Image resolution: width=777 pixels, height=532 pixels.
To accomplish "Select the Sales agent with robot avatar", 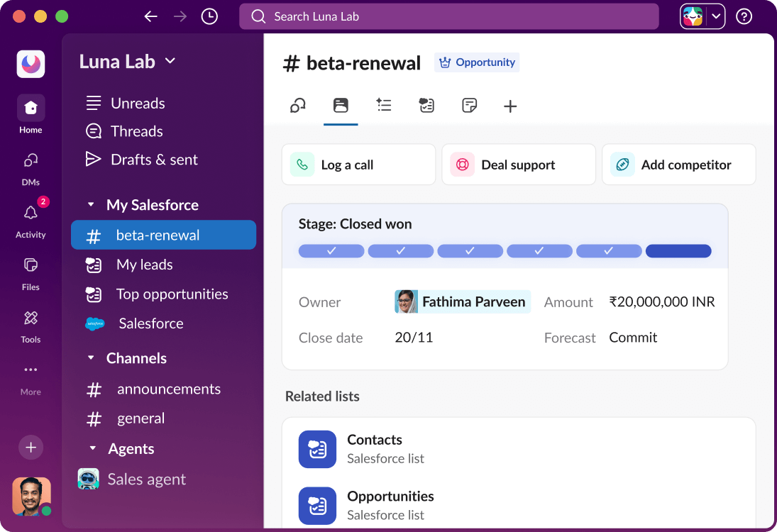I will tap(146, 479).
